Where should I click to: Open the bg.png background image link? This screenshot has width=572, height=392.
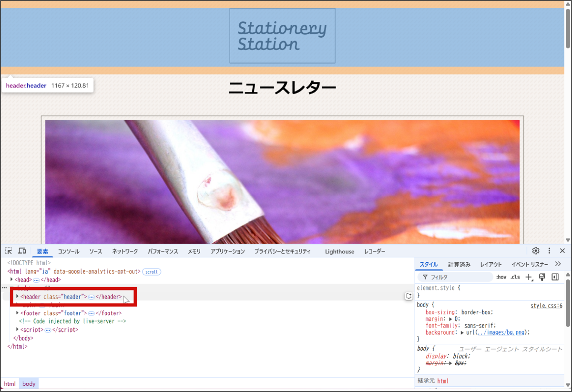(x=502, y=332)
